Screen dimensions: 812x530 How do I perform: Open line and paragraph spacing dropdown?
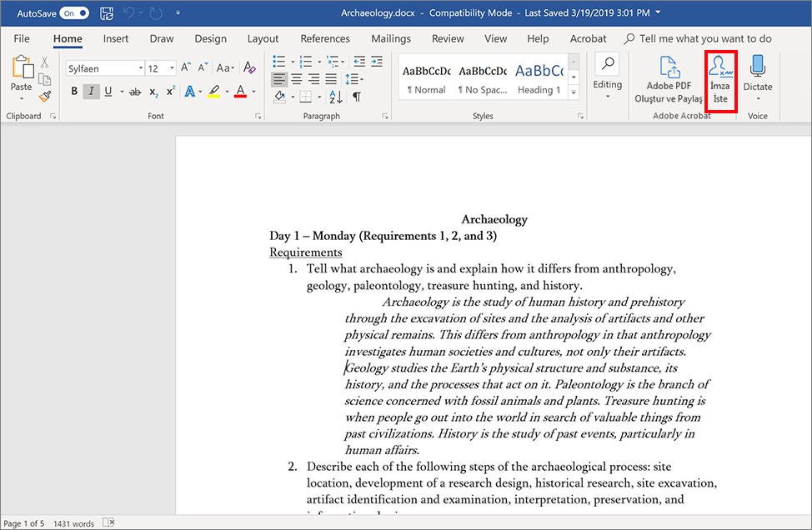tap(354, 79)
